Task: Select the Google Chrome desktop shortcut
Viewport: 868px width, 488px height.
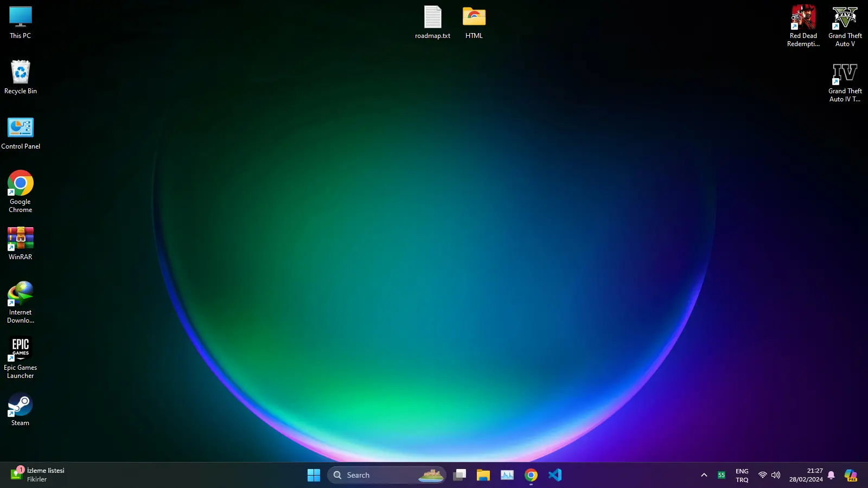Action: click(x=21, y=191)
